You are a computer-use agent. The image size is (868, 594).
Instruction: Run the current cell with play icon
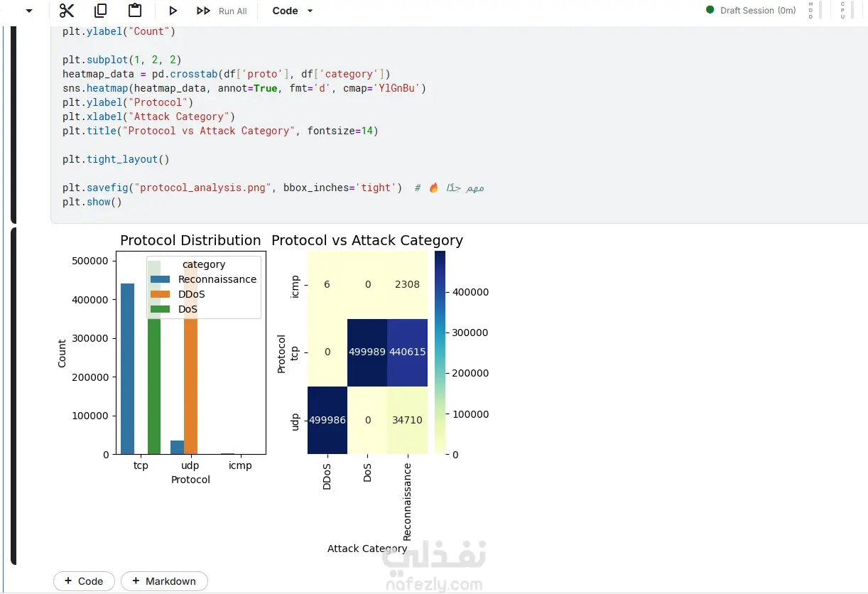[x=173, y=11]
